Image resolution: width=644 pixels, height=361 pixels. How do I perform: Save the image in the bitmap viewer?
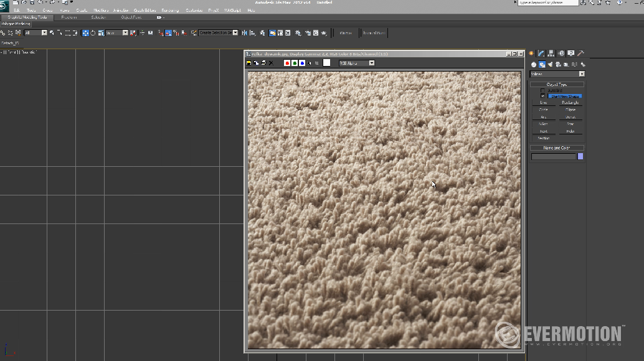tap(249, 63)
